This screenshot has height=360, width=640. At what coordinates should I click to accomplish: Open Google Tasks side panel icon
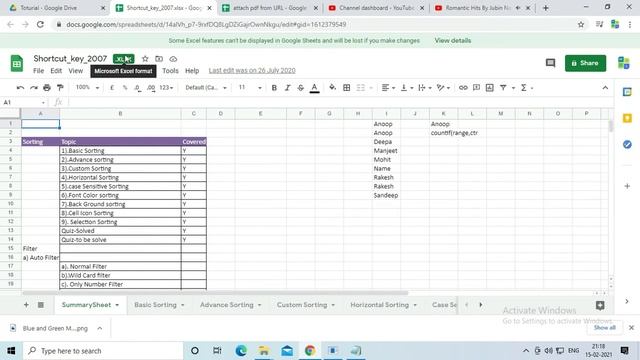click(627, 144)
